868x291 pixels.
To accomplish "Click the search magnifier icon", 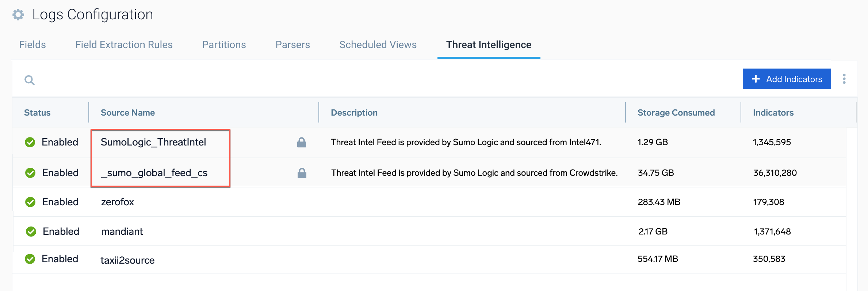I will point(30,80).
